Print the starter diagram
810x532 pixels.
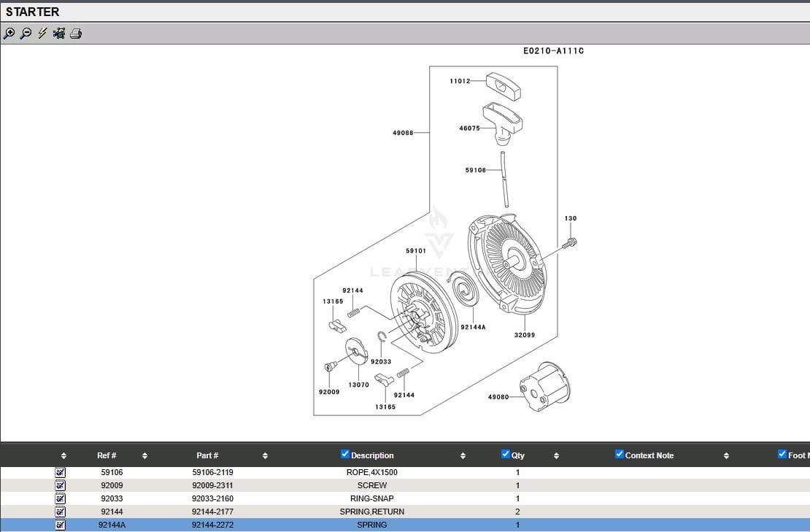(x=76, y=34)
